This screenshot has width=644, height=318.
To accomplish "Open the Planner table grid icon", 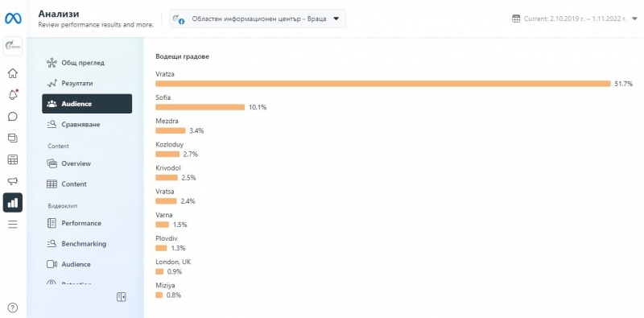I will [13, 160].
